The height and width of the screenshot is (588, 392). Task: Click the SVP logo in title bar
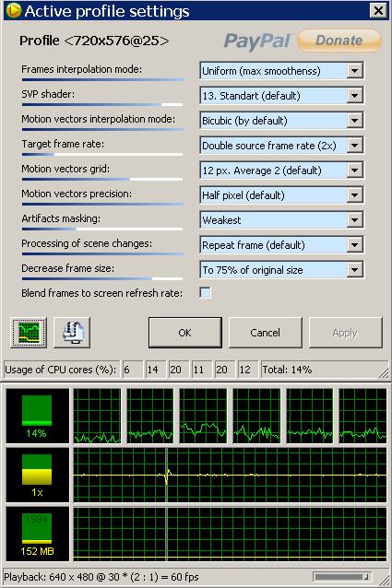[14, 10]
